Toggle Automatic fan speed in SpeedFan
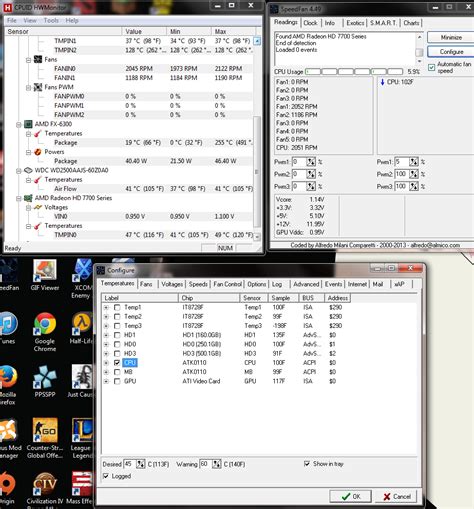The width and height of the screenshot is (474, 509). pyautogui.click(x=432, y=67)
